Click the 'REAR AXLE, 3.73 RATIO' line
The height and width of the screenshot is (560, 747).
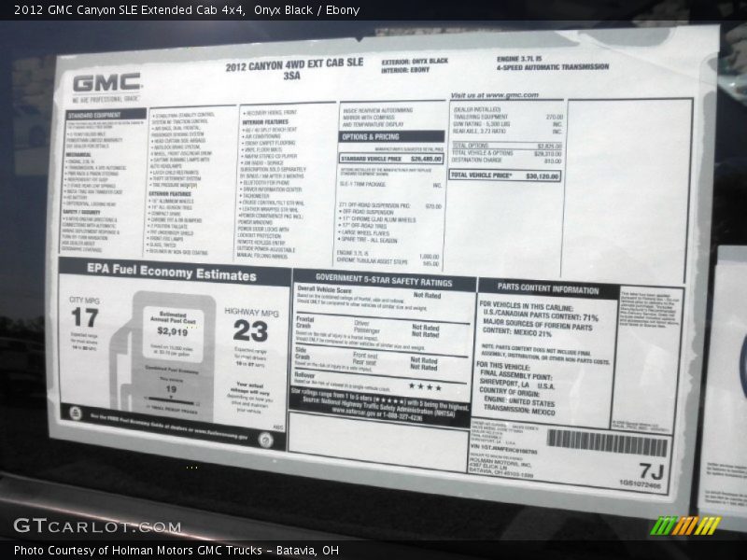pyautogui.click(x=507, y=132)
